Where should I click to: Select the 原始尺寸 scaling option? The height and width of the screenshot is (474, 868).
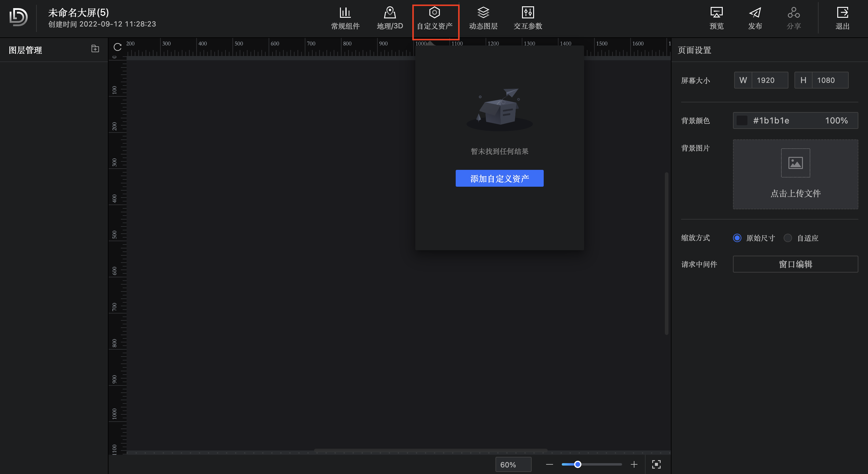(737, 238)
